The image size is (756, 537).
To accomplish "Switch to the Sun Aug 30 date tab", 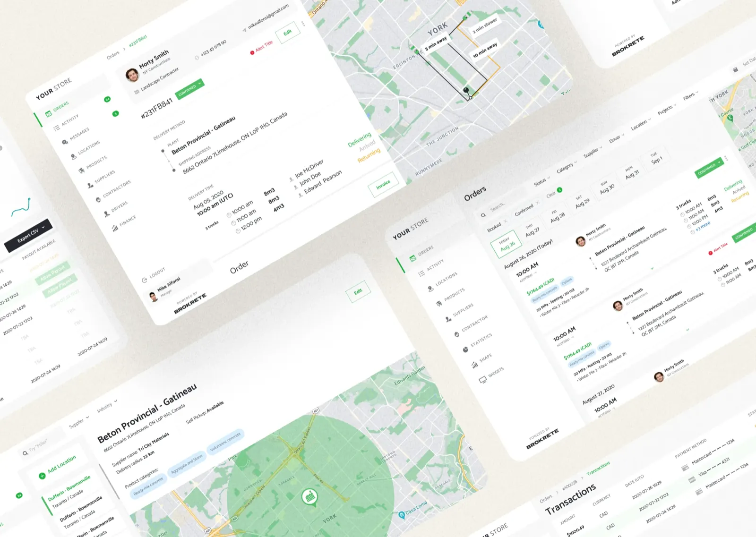I will click(x=606, y=188).
